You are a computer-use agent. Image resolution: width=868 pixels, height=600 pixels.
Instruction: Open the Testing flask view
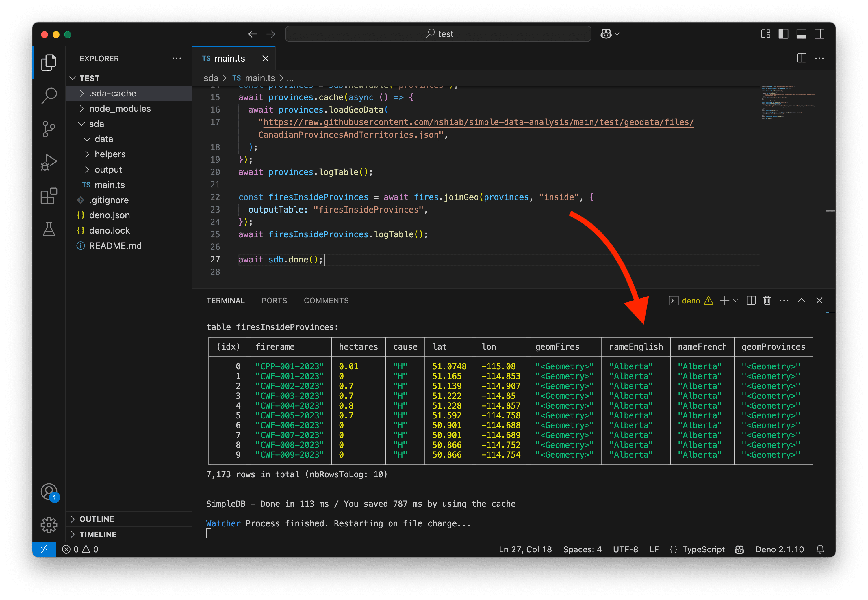(x=49, y=229)
